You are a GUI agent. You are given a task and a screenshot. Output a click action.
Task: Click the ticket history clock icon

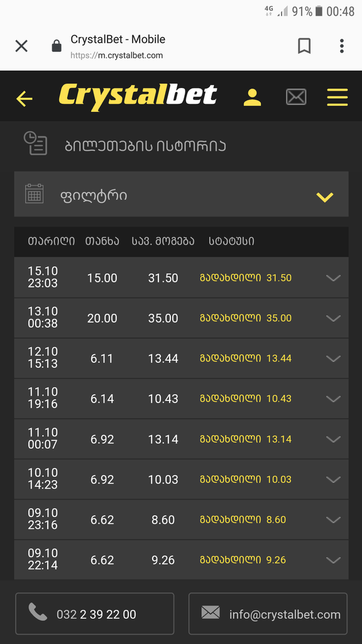click(35, 143)
